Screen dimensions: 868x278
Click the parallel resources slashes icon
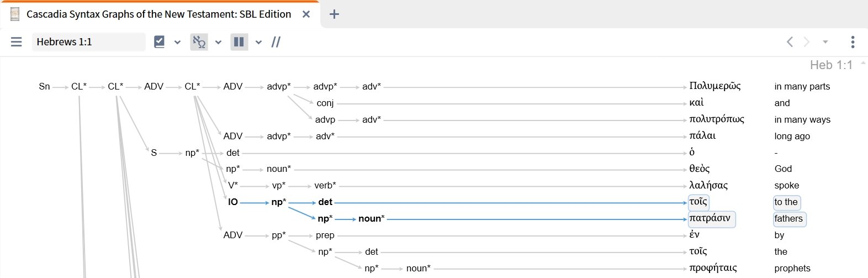pos(276,42)
